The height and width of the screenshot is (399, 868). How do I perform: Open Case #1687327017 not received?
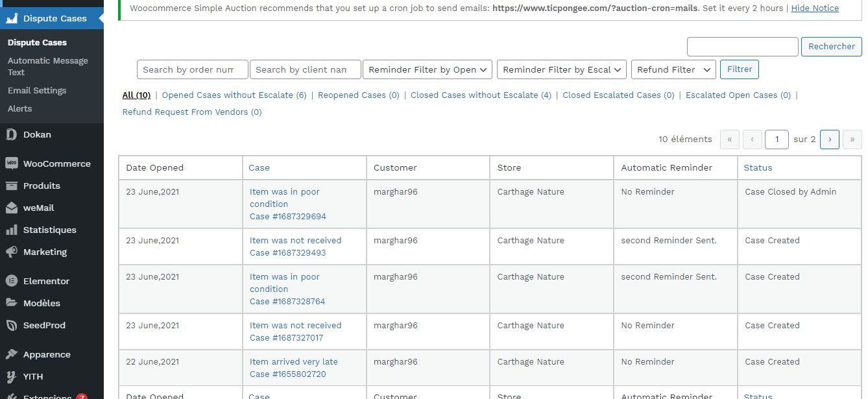point(295,331)
